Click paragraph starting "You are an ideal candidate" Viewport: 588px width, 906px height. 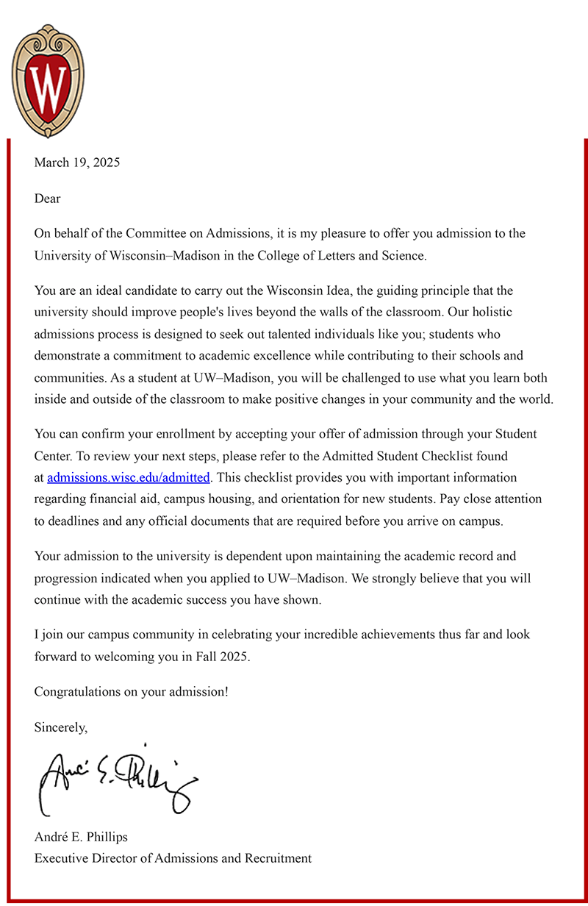point(294,346)
